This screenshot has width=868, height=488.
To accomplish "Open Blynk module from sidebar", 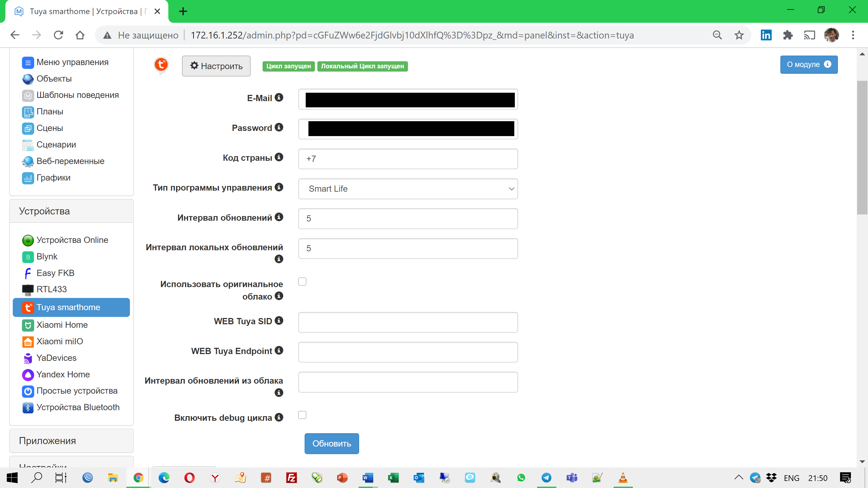I will click(28, 257).
